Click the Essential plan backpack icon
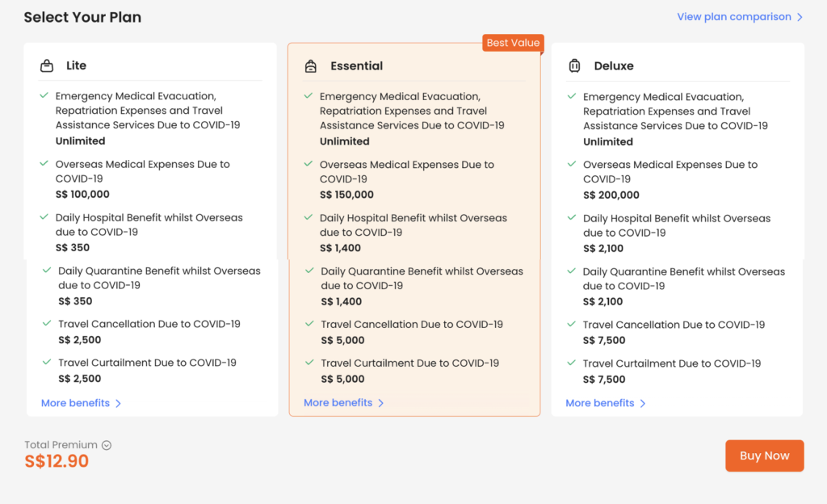The height and width of the screenshot is (504, 827). [311, 66]
